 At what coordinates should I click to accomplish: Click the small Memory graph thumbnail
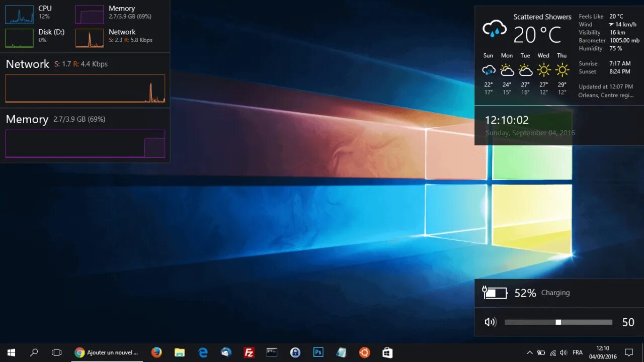click(90, 15)
